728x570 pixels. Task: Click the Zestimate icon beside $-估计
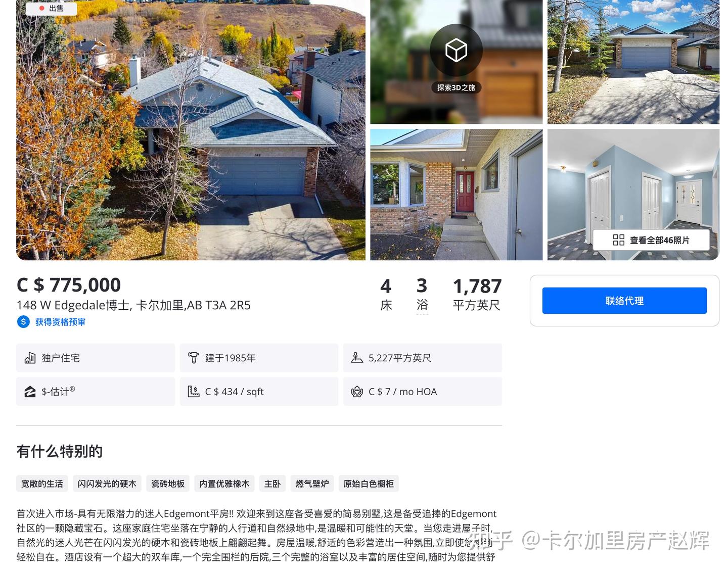pyautogui.click(x=30, y=392)
